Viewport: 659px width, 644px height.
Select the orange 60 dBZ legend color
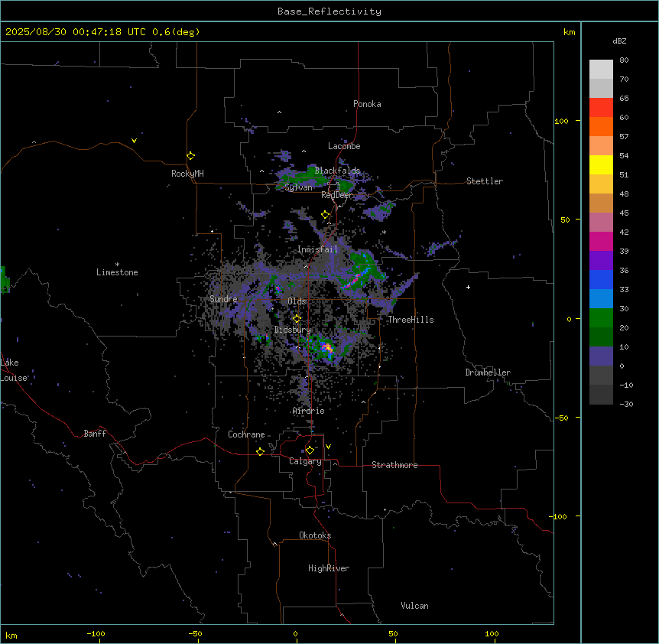[x=601, y=126]
